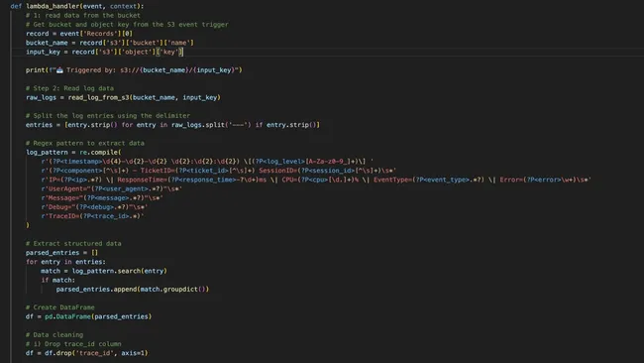Click the regex line with 'Message='
Image resolution: width=644 pixels, height=363 pixels.
pyautogui.click(x=102, y=197)
